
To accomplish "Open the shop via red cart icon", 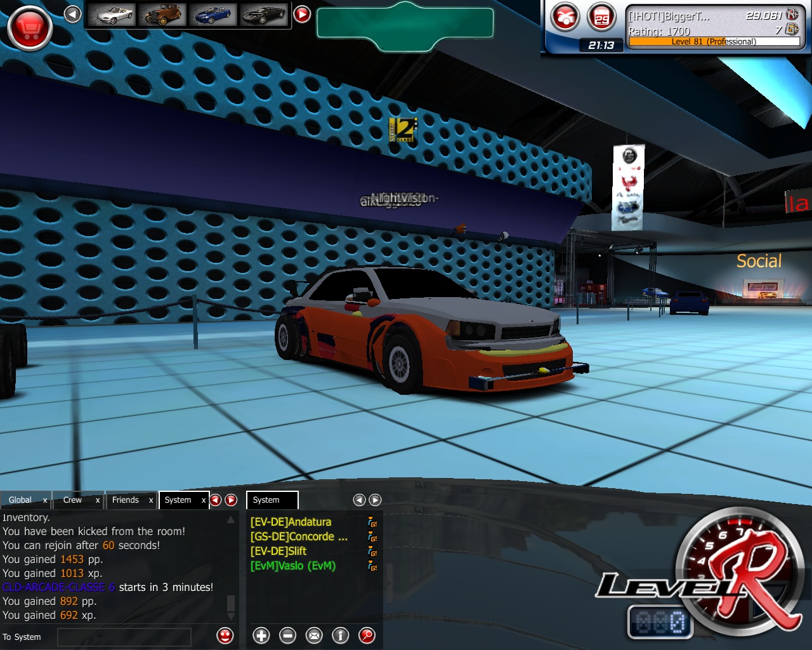I will [29, 29].
